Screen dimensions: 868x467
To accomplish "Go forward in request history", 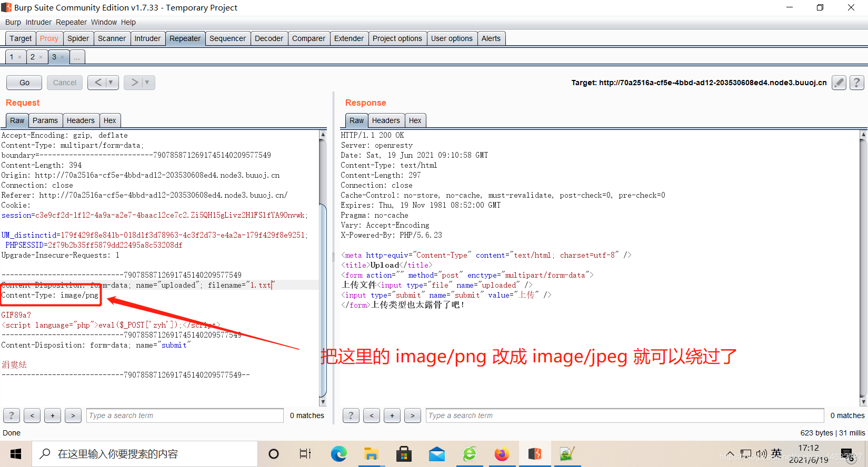I will point(134,83).
